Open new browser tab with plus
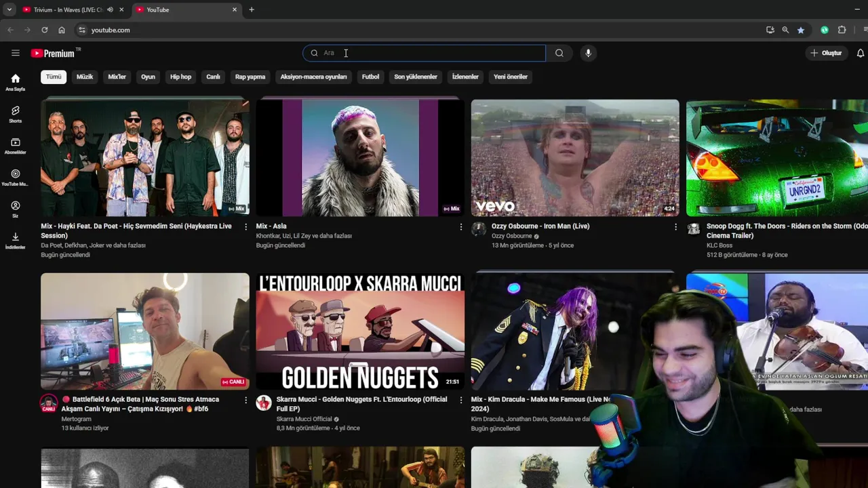The height and width of the screenshot is (488, 868). click(x=252, y=9)
